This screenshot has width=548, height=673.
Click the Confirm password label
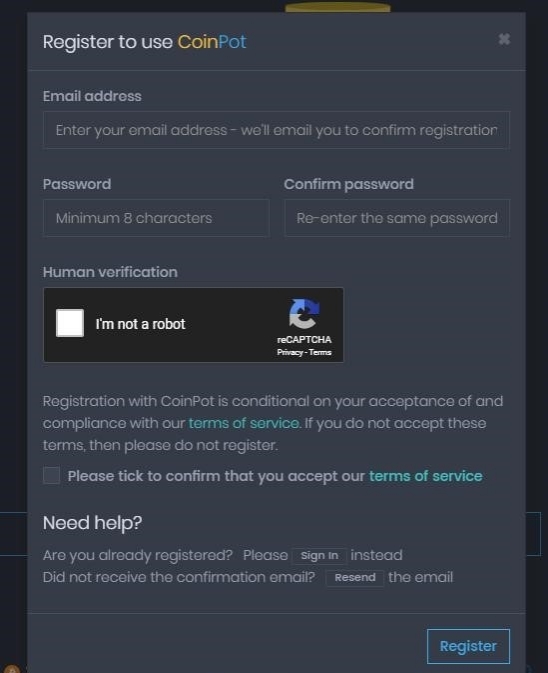click(x=349, y=184)
